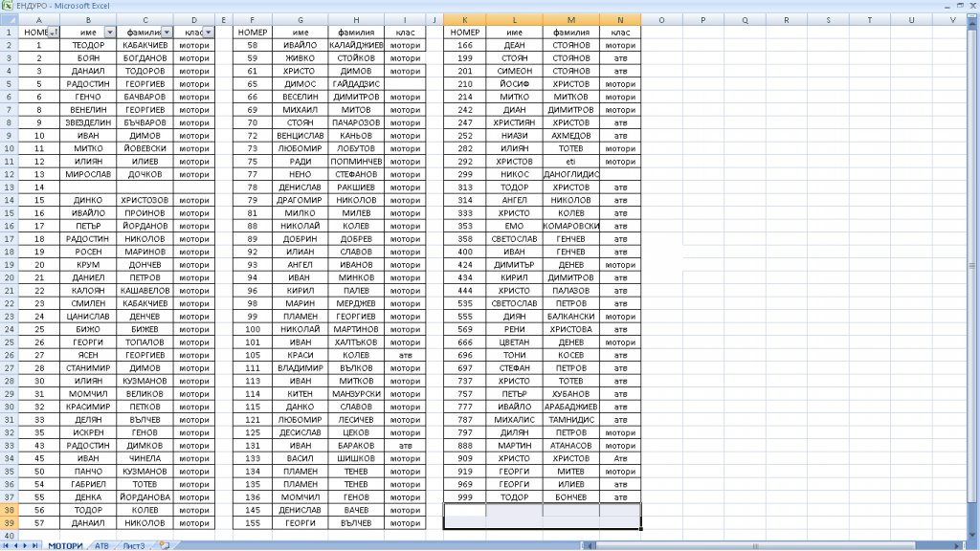Screen dimensions: 980x551
Task: Click the Excel application icon in title bar
Action: (7, 6)
